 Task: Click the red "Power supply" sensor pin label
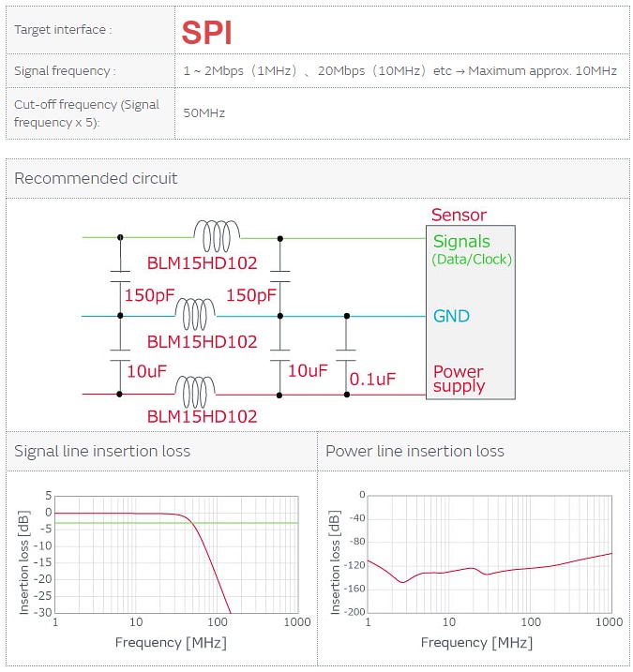[x=459, y=379]
